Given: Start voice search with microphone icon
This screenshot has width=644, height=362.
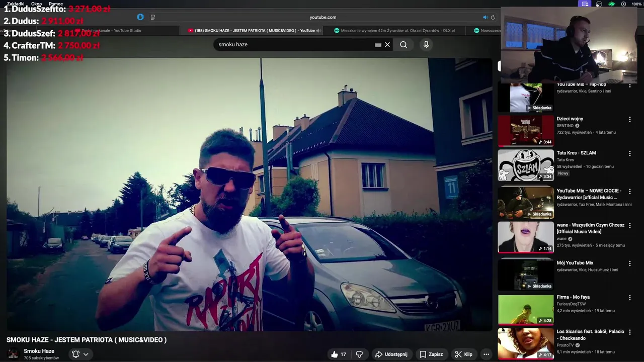Looking at the screenshot, I should [426, 45].
